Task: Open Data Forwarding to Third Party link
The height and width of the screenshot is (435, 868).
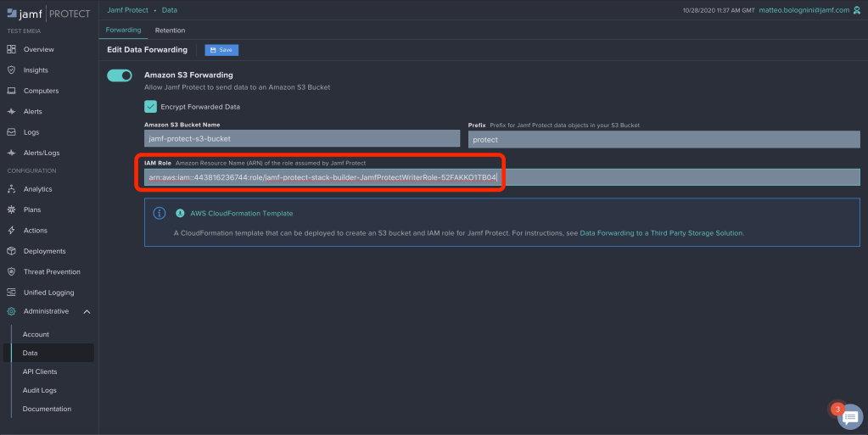Action: [x=661, y=233]
